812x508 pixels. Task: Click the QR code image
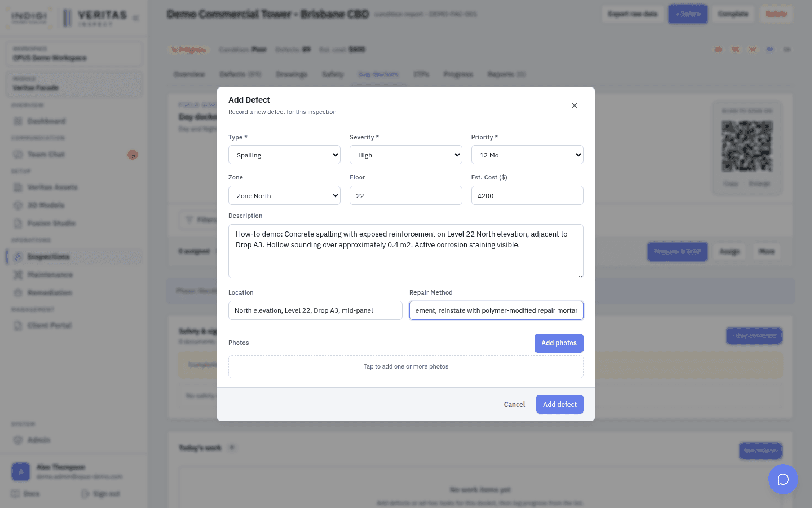pos(747,146)
